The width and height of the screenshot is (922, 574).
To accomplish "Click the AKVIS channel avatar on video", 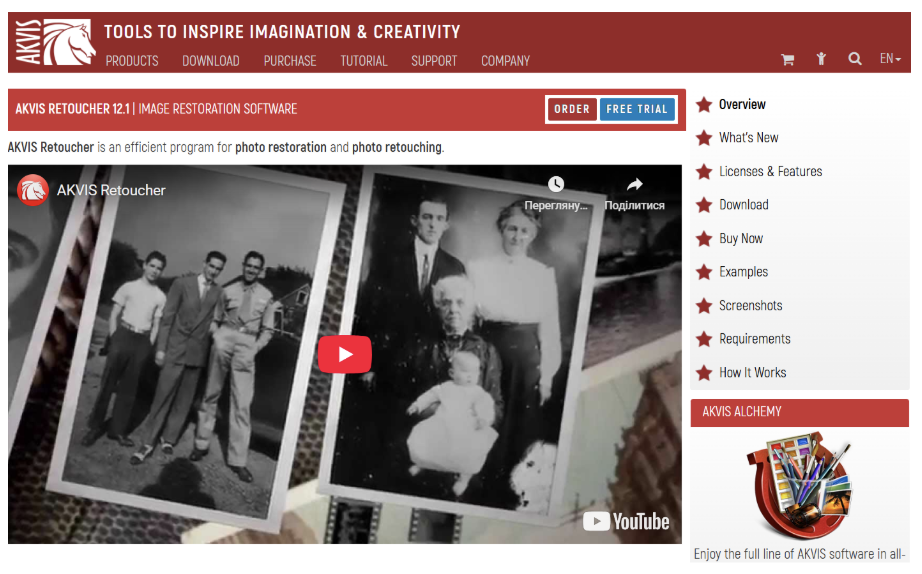I will pos(32,190).
